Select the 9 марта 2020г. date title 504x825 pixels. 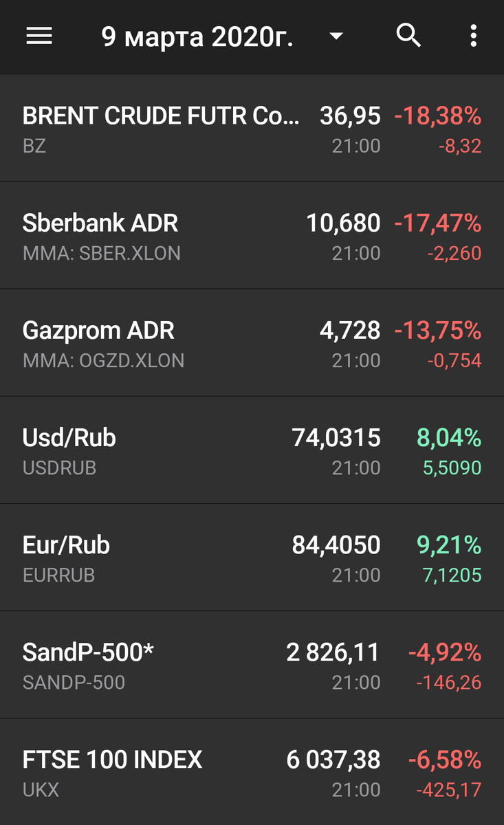pyautogui.click(x=197, y=36)
